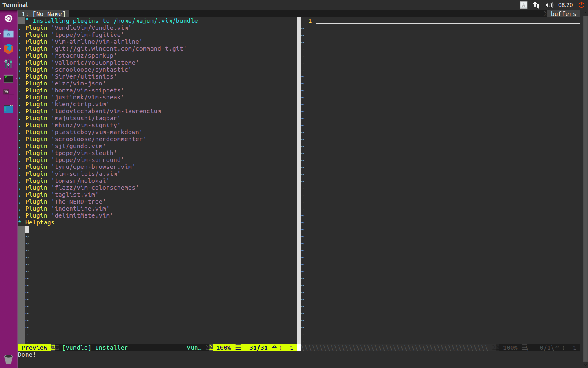Open the power session menu
This screenshot has height=368, width=588.
click(x=581, y=5)
